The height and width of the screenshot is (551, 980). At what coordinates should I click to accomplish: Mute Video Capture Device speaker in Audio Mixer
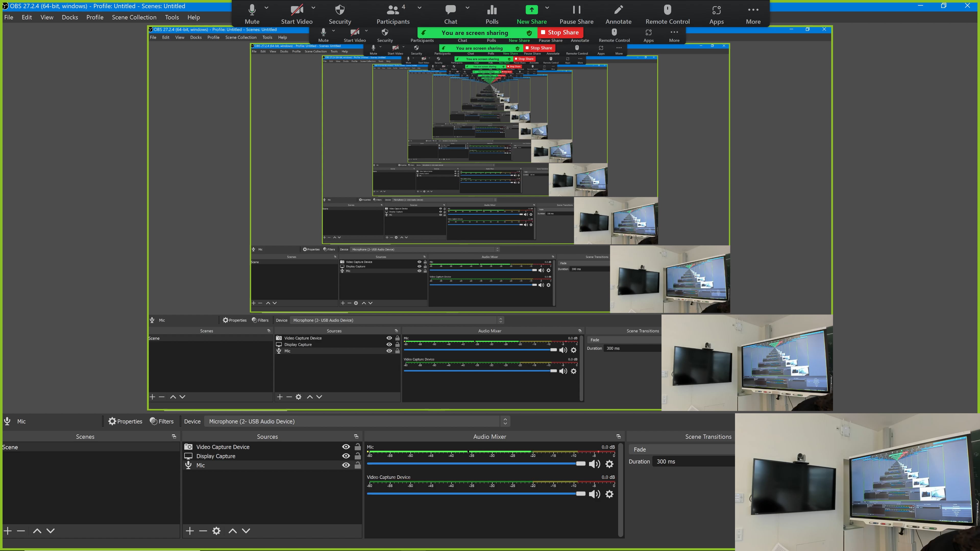pyautogui.click(x=594, y=494)
